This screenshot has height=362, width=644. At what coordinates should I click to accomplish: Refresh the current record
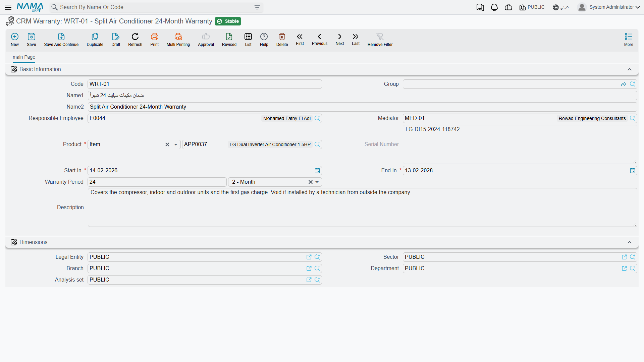click(x=135, y=40)
